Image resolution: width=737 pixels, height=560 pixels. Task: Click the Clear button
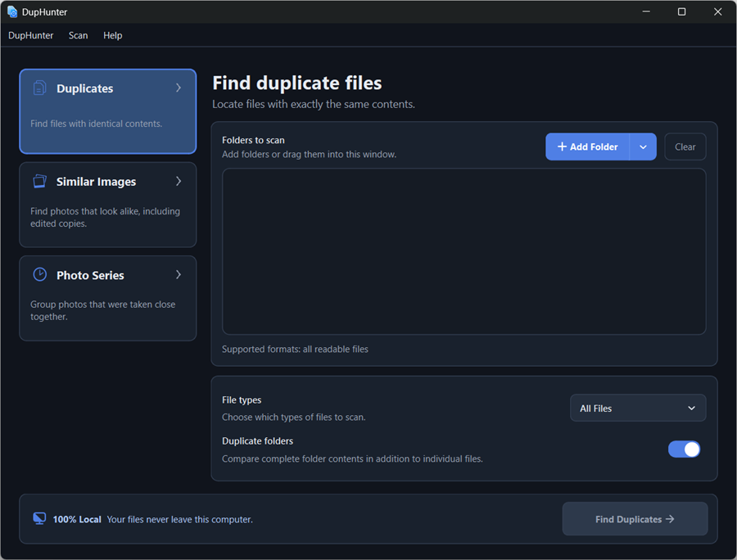[685, 147]
